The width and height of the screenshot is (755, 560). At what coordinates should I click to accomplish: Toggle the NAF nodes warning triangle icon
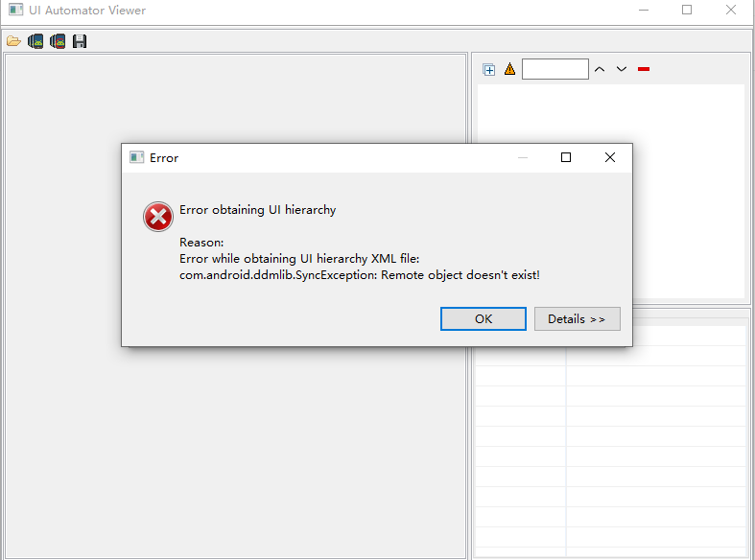pos(509,69)
